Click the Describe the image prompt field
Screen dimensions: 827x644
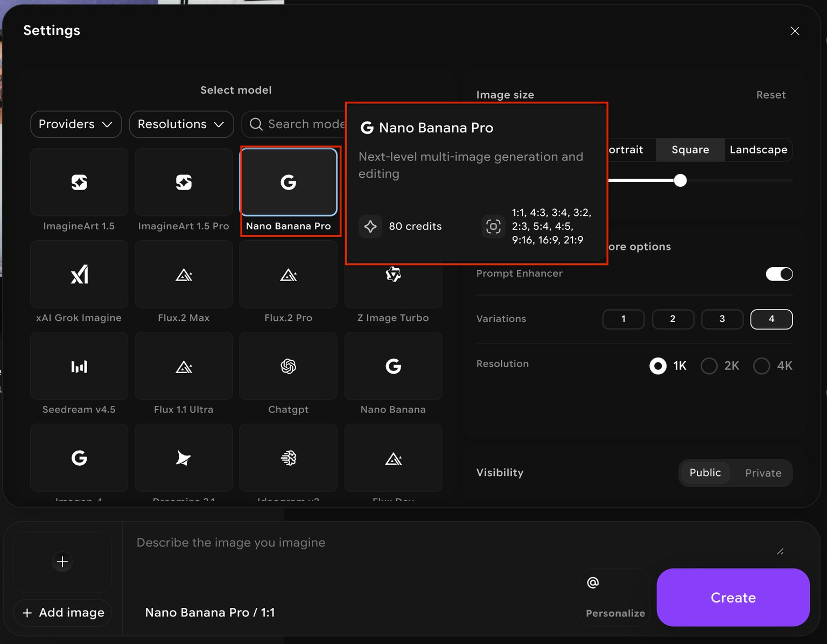click(x=452, y=543)
